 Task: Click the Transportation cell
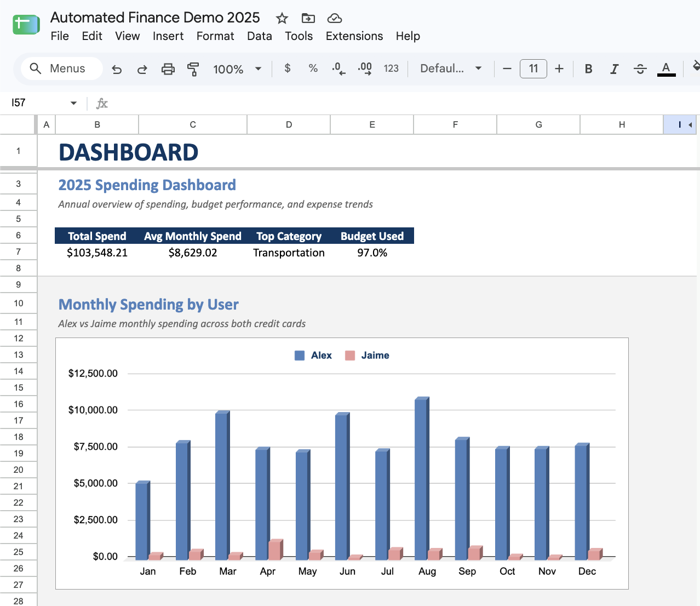289,253
